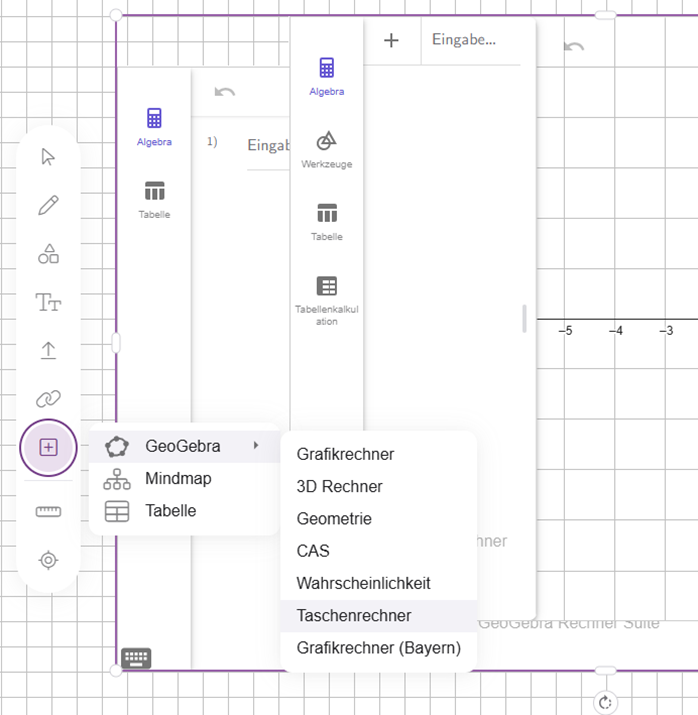The height and width of the screenshot is (715, 698).
Task: Select Algebra tab in front calculator
Action: 326,77
